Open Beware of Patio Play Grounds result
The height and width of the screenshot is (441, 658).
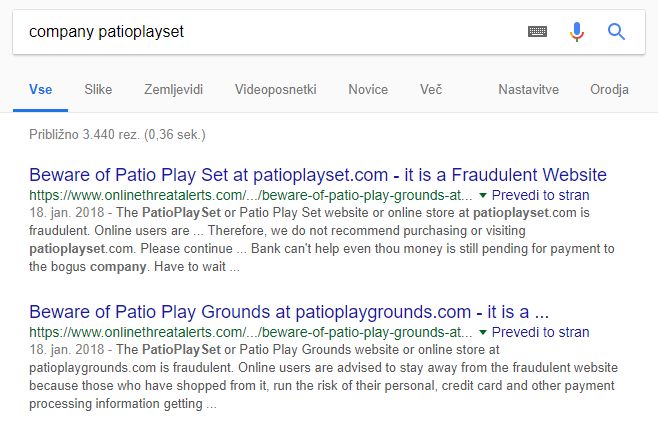pyautogui.click(x=289, y=312)
